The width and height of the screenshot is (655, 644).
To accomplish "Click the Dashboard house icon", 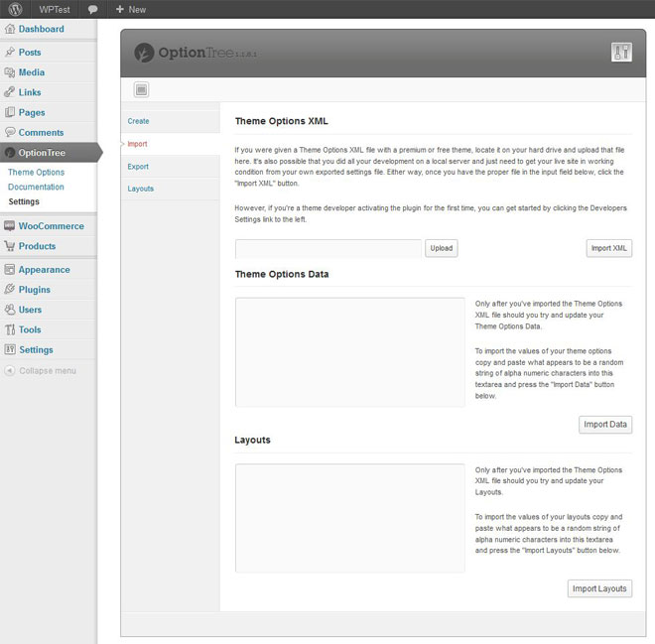I will point(10,29).
